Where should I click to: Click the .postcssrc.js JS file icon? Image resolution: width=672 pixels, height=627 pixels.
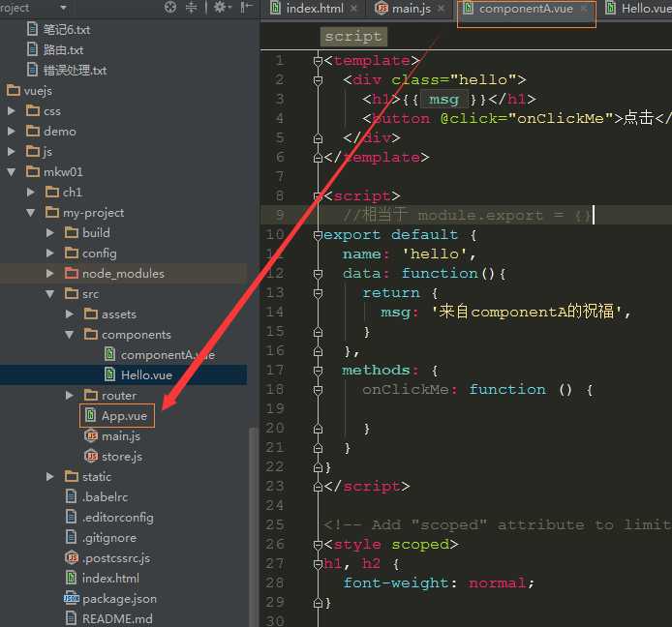[x=72, y=557]
